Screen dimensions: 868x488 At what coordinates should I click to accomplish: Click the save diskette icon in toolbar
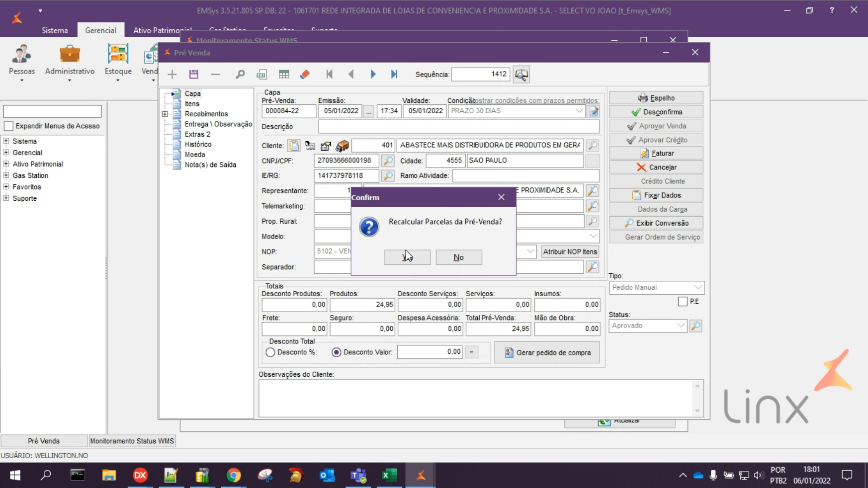pyautogui.click(x=194, y=75)
